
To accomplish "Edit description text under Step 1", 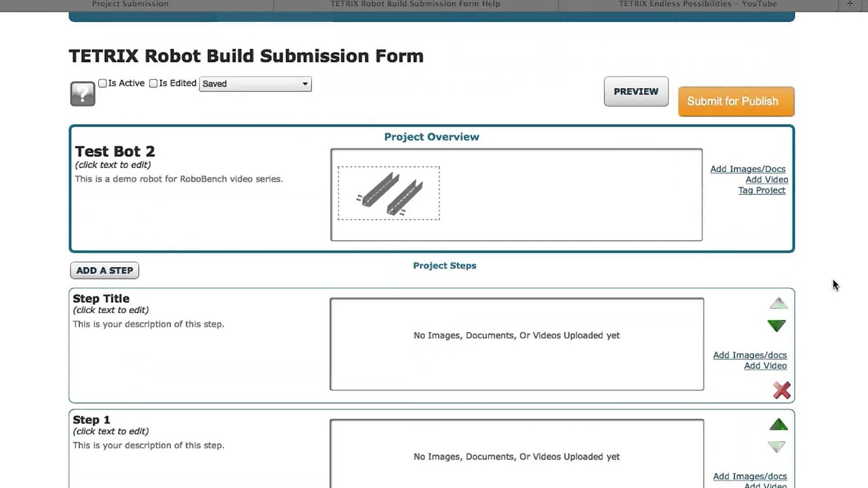I will coord(149,445).
